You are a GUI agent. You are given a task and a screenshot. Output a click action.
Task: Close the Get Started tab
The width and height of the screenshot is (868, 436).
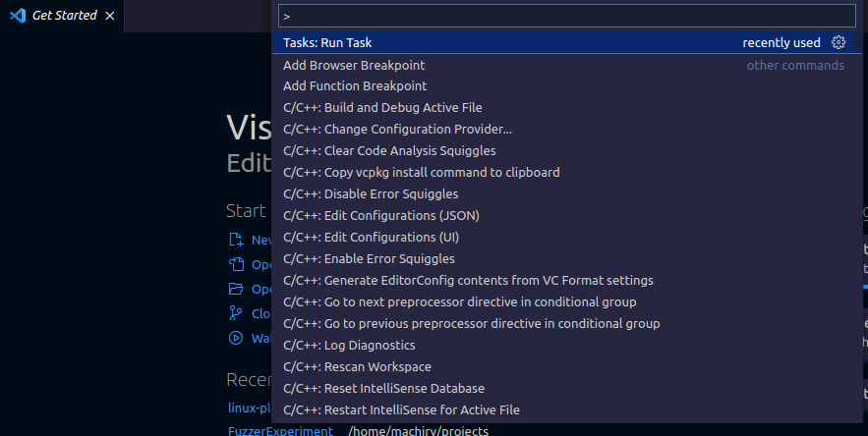pos(110,16)
